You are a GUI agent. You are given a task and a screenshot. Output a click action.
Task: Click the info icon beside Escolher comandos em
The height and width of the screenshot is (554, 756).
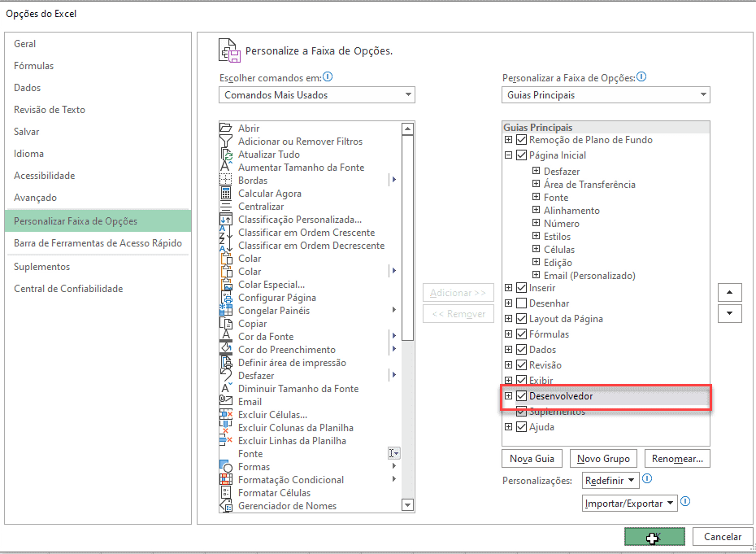[328, 76]
